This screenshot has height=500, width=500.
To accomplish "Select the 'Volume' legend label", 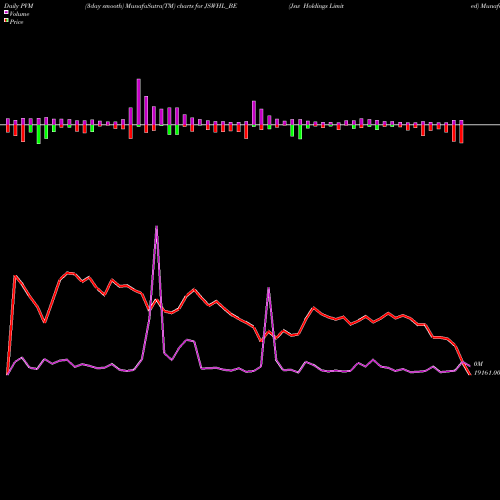I will [x=19, y=14].
